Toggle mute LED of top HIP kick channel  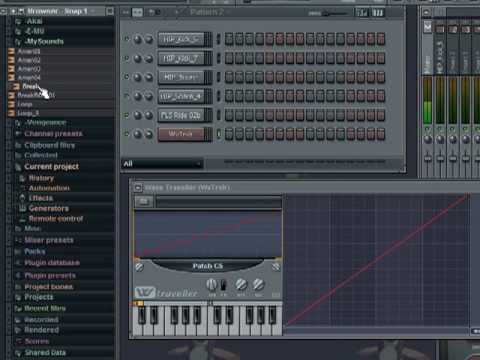coord(126,39)
